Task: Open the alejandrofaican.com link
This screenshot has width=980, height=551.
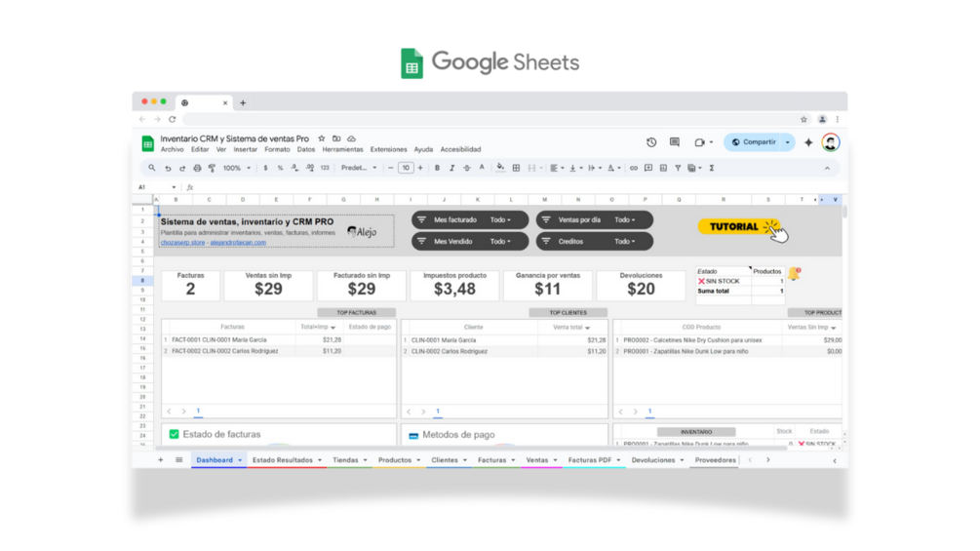Action: (x=238, y=243)
